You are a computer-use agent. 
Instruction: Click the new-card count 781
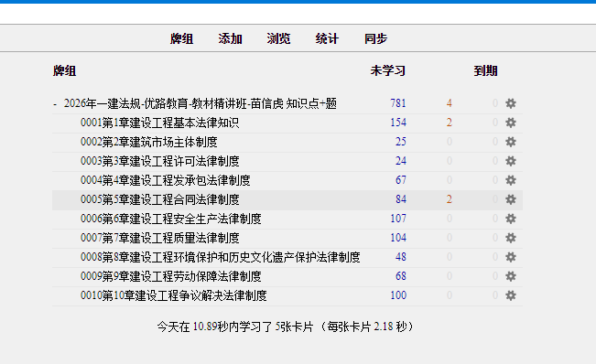coord(398,103)
